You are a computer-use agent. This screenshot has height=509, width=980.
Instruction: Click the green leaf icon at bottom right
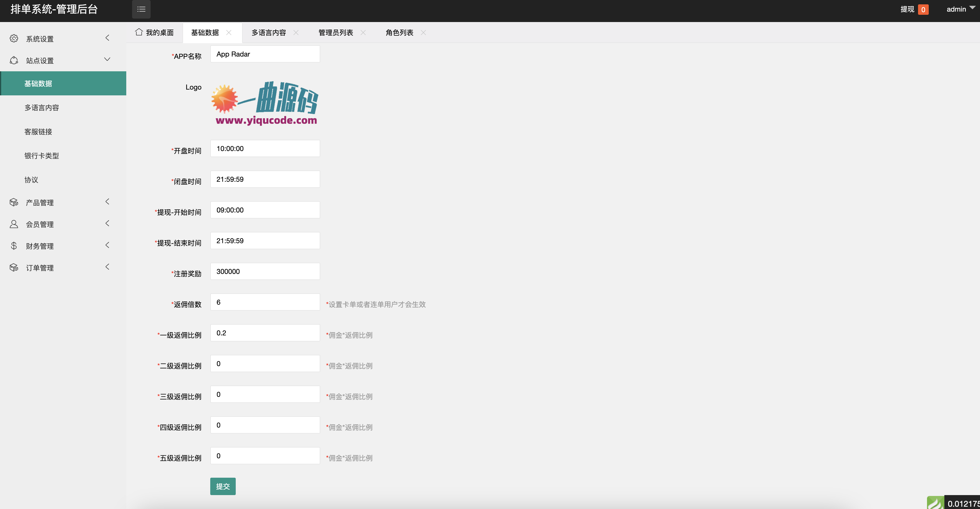coord(935,503)
